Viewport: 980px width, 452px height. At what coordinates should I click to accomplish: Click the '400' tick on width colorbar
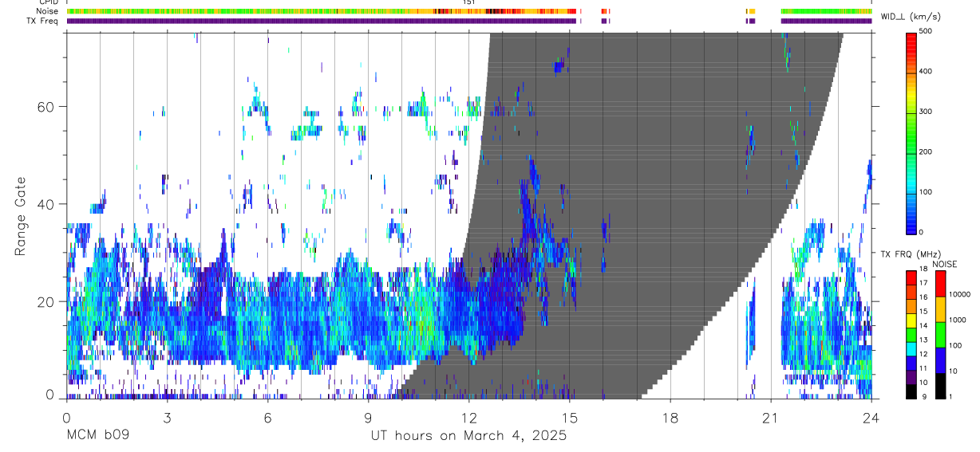926,72
